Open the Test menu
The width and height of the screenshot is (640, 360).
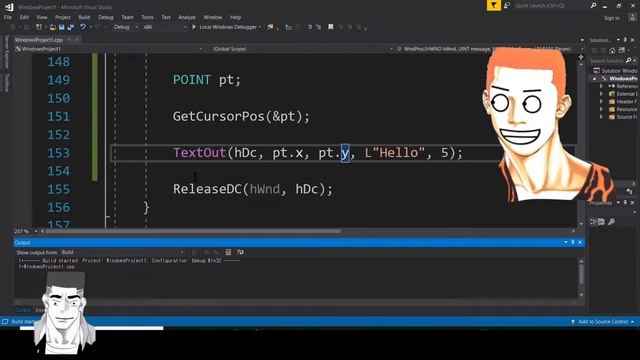coord(166,17)
